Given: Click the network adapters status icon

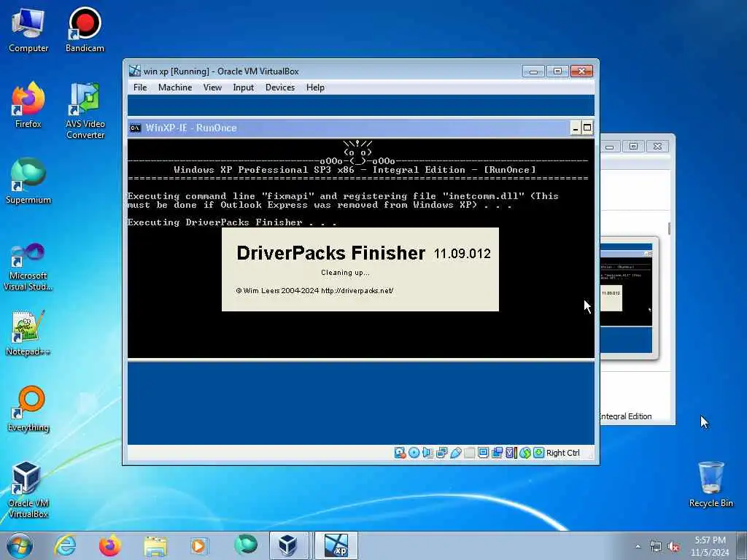Looking at the screenshot, I should point(441,452).
